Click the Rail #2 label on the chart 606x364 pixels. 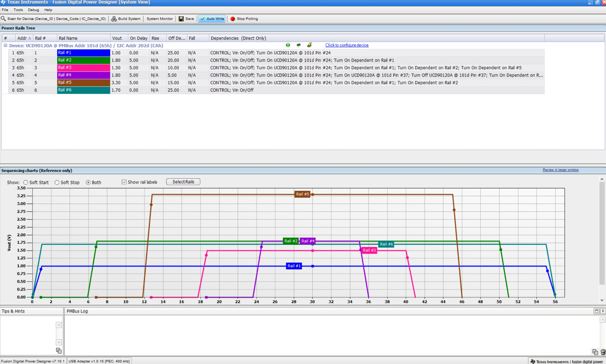(291, 241)
